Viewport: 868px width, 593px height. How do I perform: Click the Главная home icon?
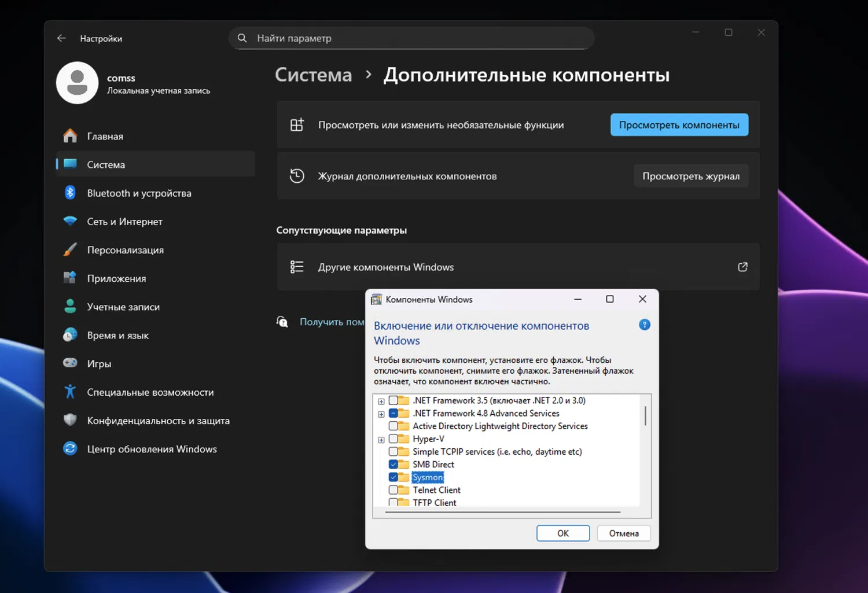70,136
